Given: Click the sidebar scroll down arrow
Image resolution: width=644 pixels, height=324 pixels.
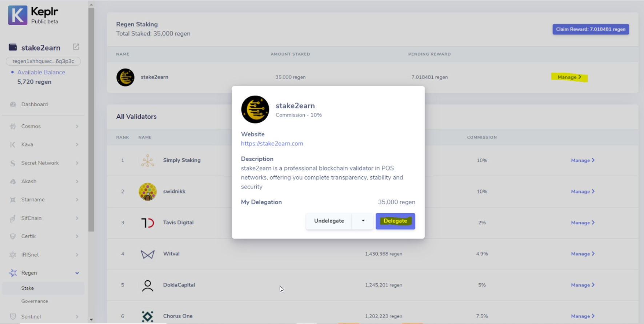Looking at the screenshot, I should tap(91, 320).
